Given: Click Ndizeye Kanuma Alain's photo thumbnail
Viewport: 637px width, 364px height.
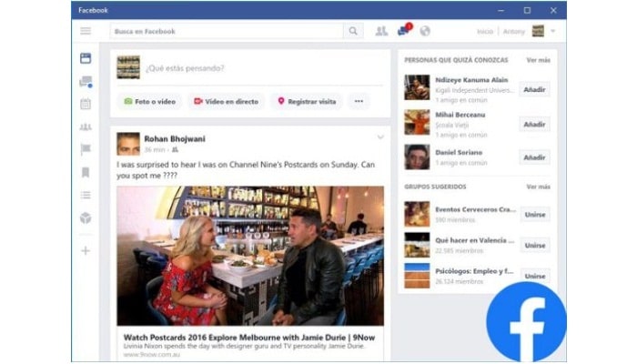Looking at the screenshot, I should pyautogui.click(x=417, y=87).
